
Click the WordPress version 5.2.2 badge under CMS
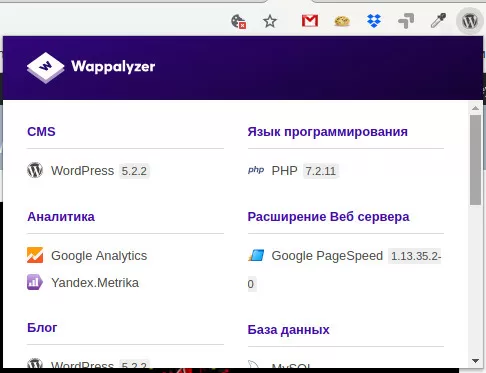pyautogui.click(x=134, y=171)
